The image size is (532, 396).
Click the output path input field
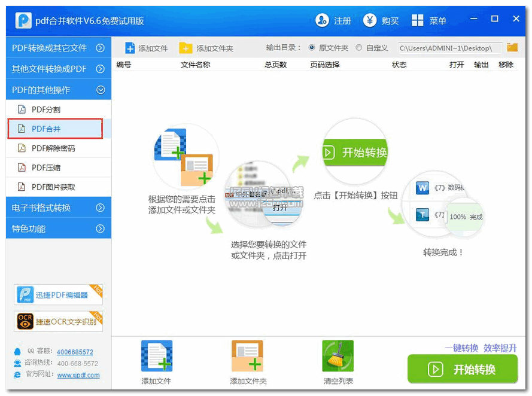[x=450, y=48]
